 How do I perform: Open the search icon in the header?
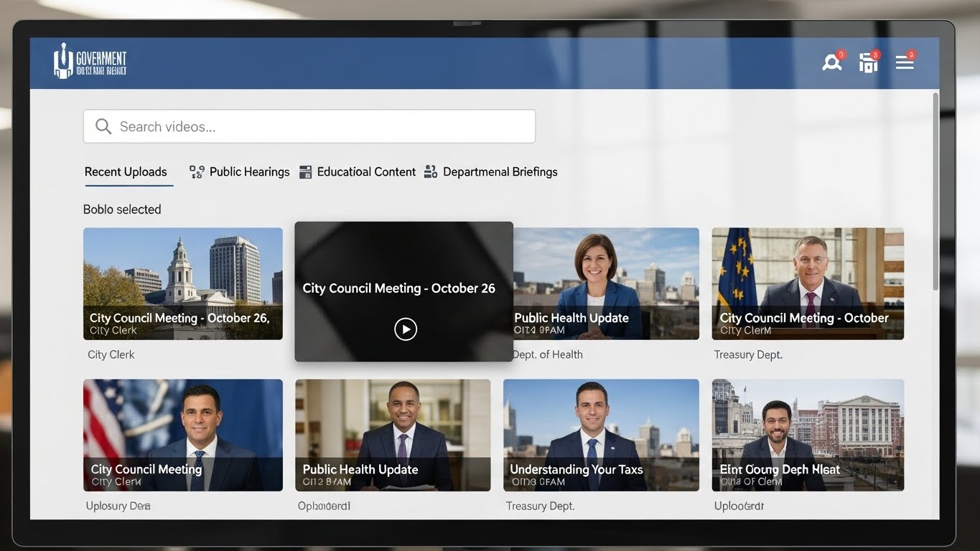(x=831, y=62)
